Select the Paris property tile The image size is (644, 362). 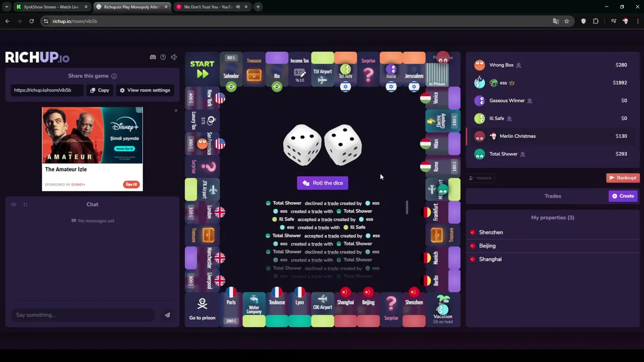point(231,310)
